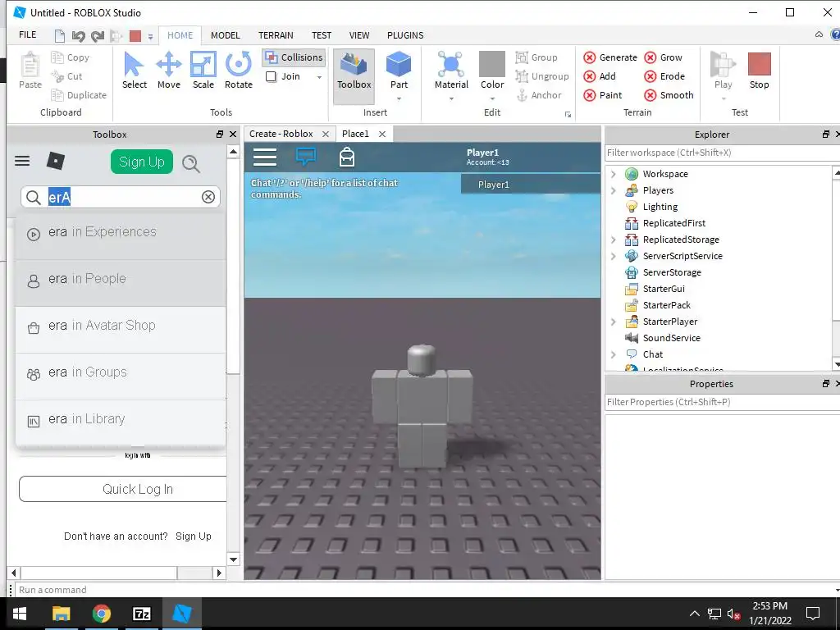Switch to the PLUGINS ribbon tab
The image size is (840, 630).
[405, 35]
